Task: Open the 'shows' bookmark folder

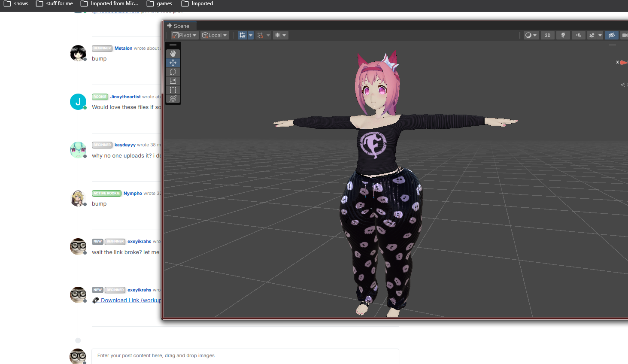Action: tap(16, 3)
